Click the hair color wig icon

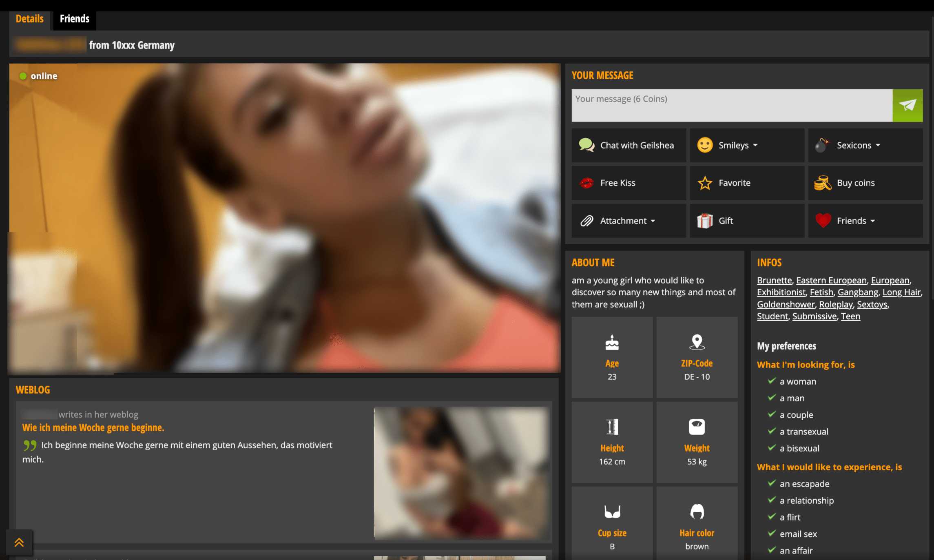click(697, 511)
